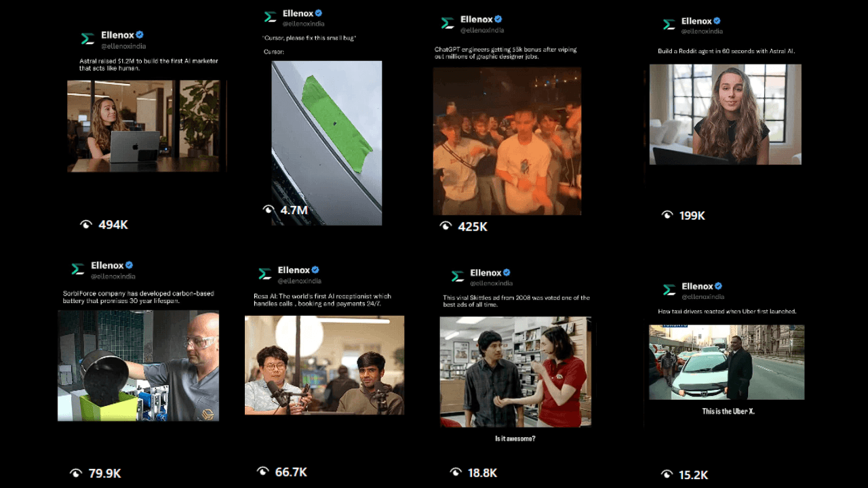Click the 4.7M view count
Viewport: 868px width, 488px height.
[294, 210]
